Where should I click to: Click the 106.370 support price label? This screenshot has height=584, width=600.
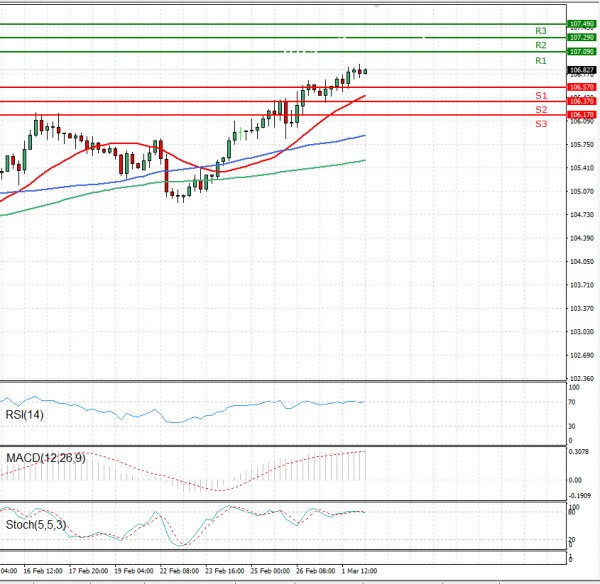[582, 101]
